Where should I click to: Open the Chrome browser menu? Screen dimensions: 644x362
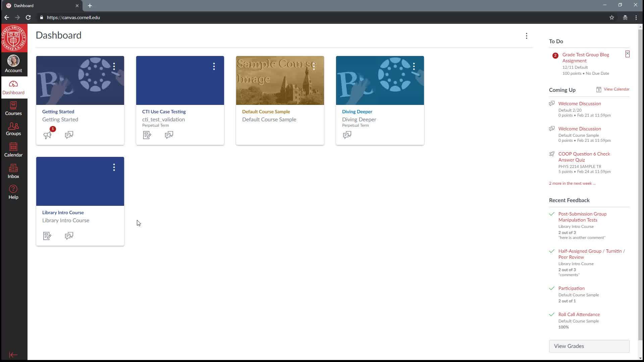pos(636,17)
